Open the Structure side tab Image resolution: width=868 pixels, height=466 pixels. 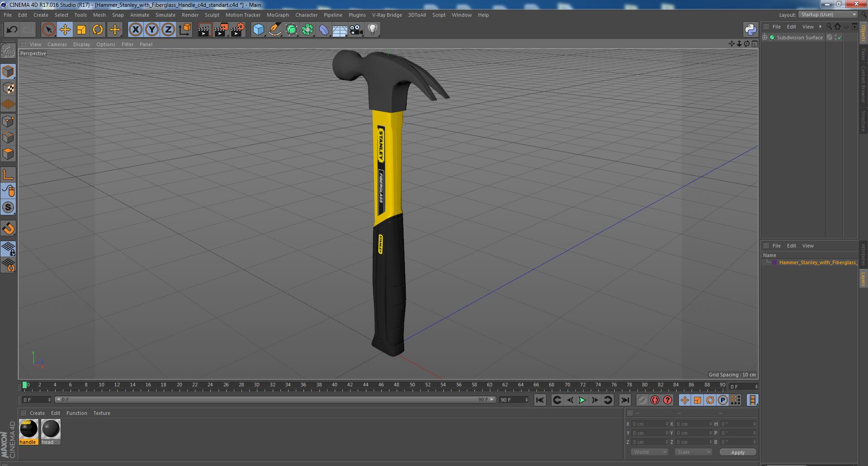(x=863, y=121)
